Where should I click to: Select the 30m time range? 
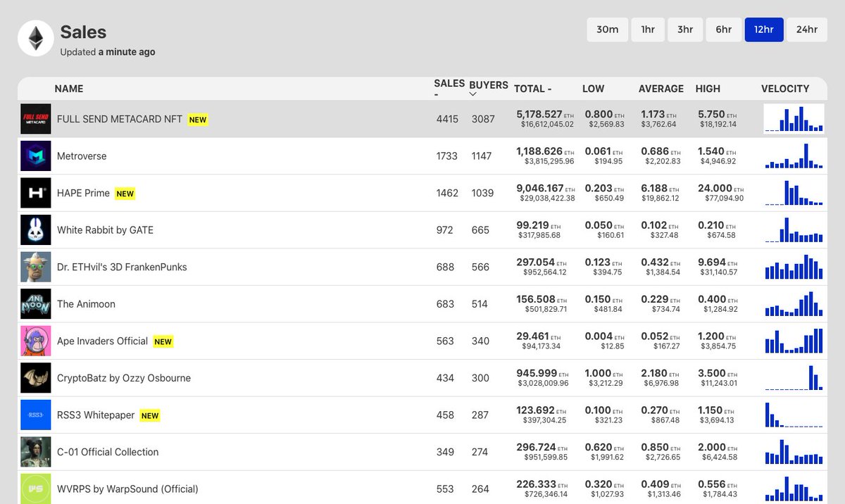(608, 30)
